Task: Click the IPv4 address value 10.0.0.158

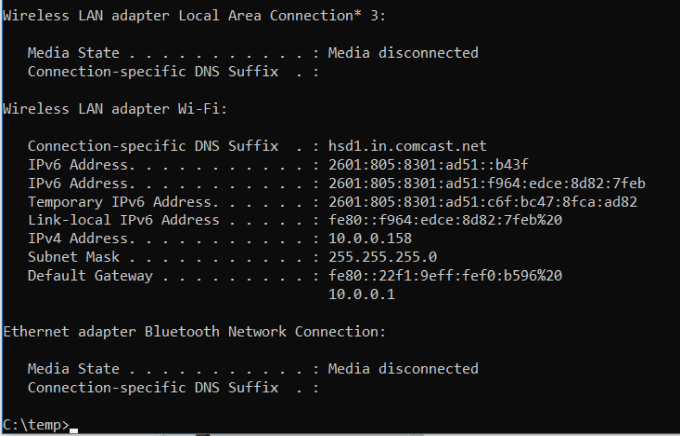Action: pyautogui.click(x=370, y=238)
